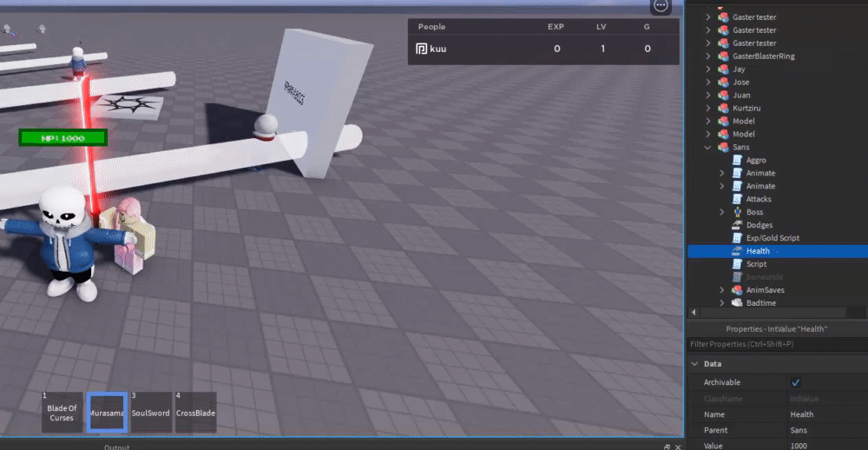Expand the AnimSaves tree node
The height and width of the screenshot is (450, 868).
pyautogui.click(x=722, y=290)
